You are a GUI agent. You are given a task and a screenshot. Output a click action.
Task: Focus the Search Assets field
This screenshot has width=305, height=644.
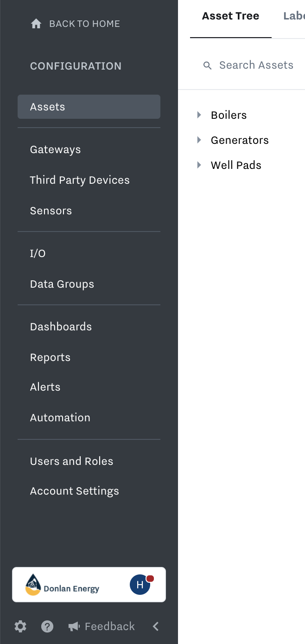click(x=248, y=65)
